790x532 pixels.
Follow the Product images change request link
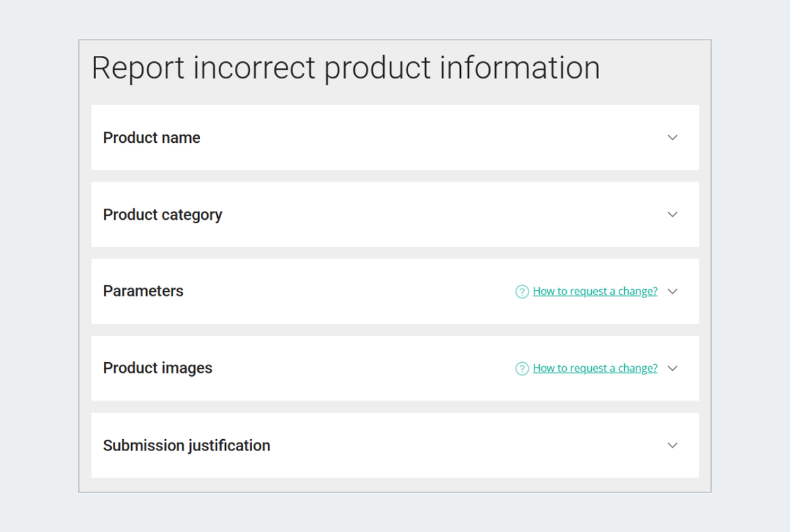(x=594, y=368)
